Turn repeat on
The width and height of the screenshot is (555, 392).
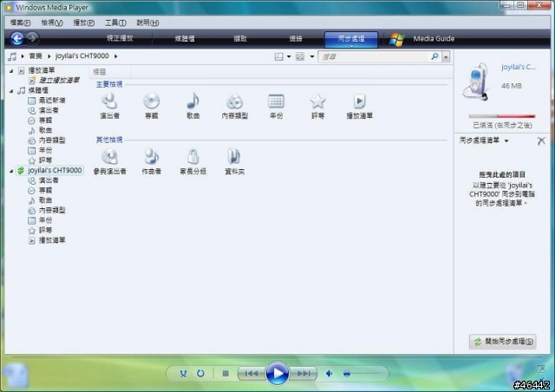point(200,374)
